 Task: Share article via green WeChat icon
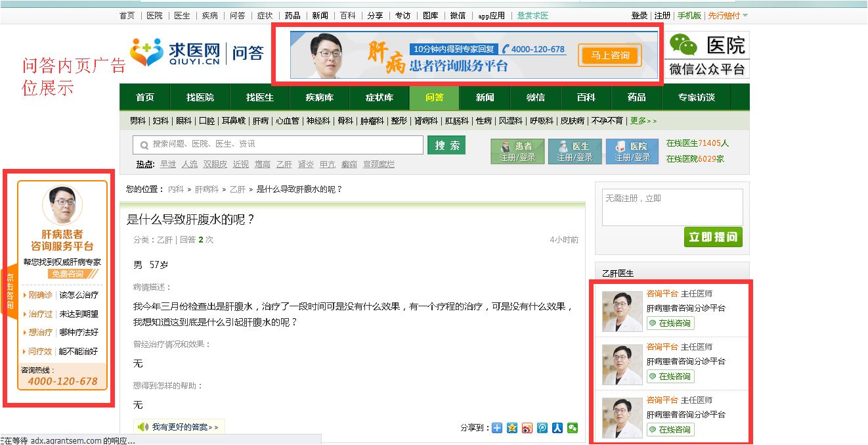click(572, 427)
